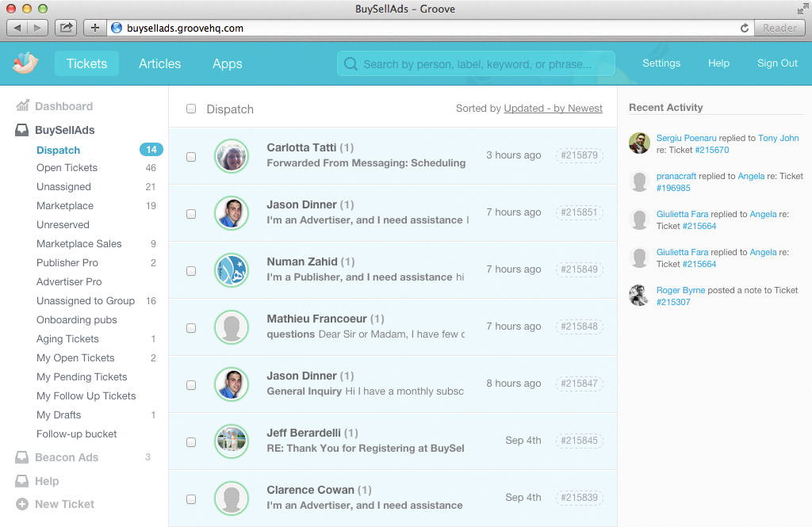Click Jeff Berardelli's avatar
The width and height of the screenshot is (812, 527).
(x=232, y=441)
